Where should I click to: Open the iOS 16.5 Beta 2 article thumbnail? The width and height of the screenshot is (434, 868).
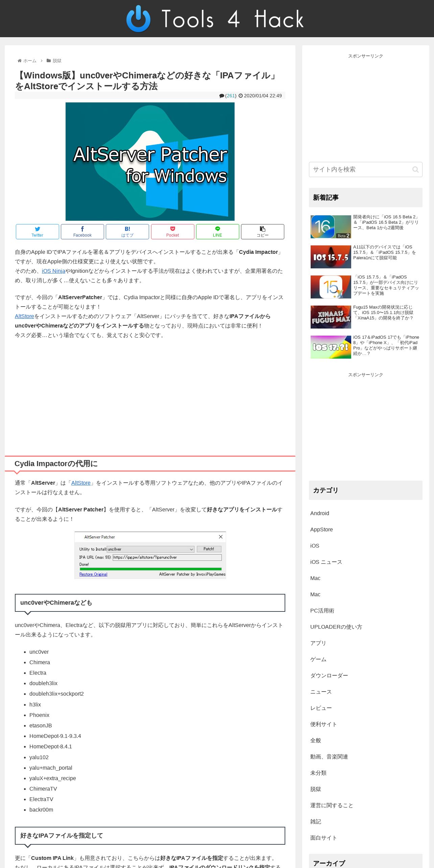click(x=331, y=227)
